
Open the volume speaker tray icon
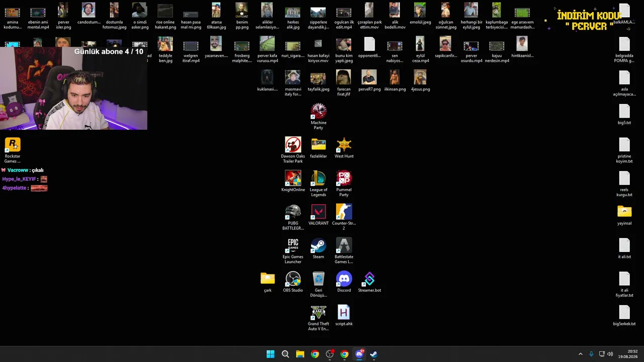(610, 354)
